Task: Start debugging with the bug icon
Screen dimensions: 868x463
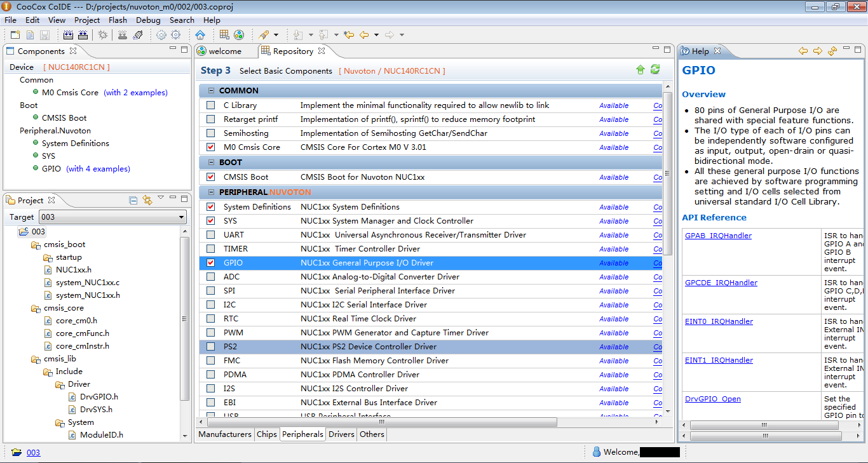Action: click(103, 35)
